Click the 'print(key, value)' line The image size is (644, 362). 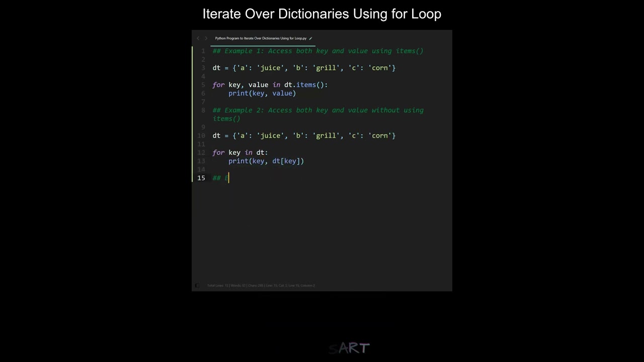tap(262, 94)
